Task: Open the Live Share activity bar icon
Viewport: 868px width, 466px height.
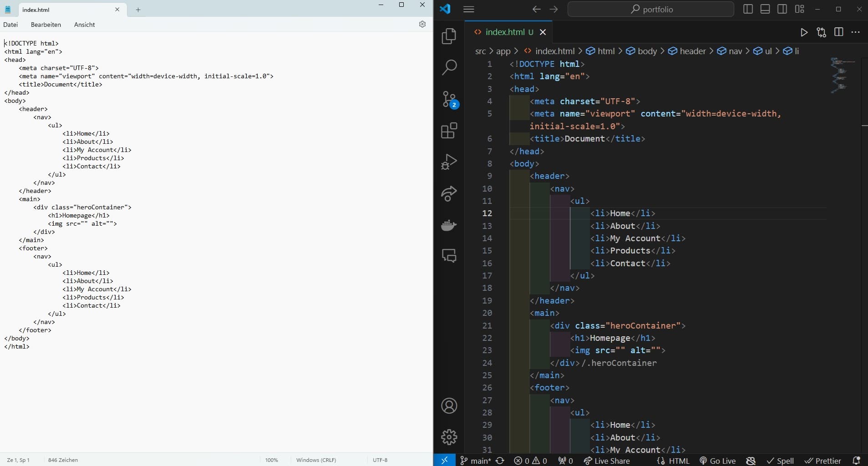Action: (449, 193)
